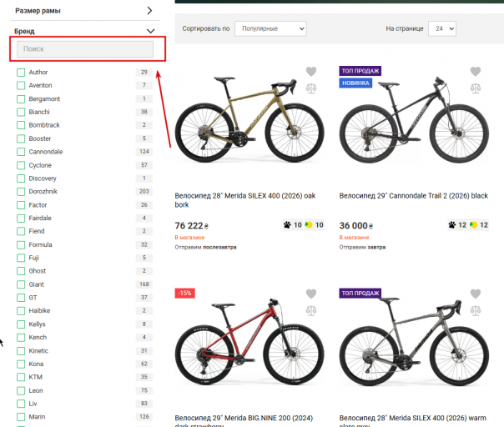Click the brand Поиск search field

point(85,49)
